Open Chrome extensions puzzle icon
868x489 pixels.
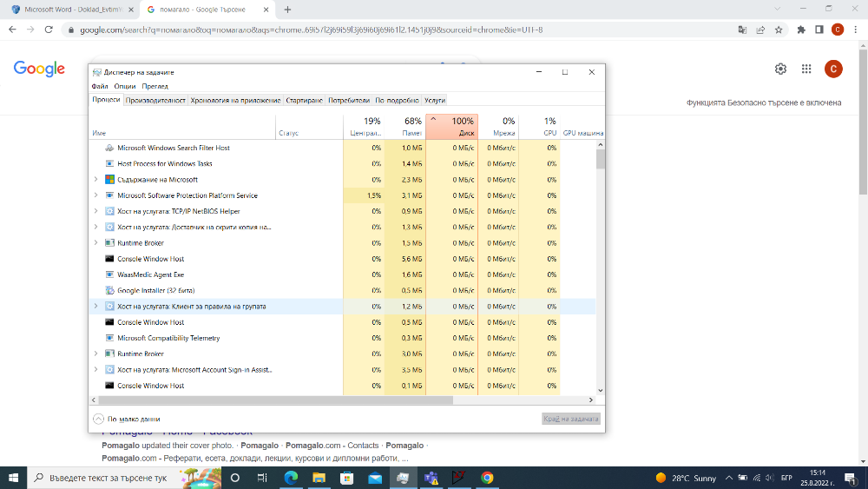click(x=801, y=30)
